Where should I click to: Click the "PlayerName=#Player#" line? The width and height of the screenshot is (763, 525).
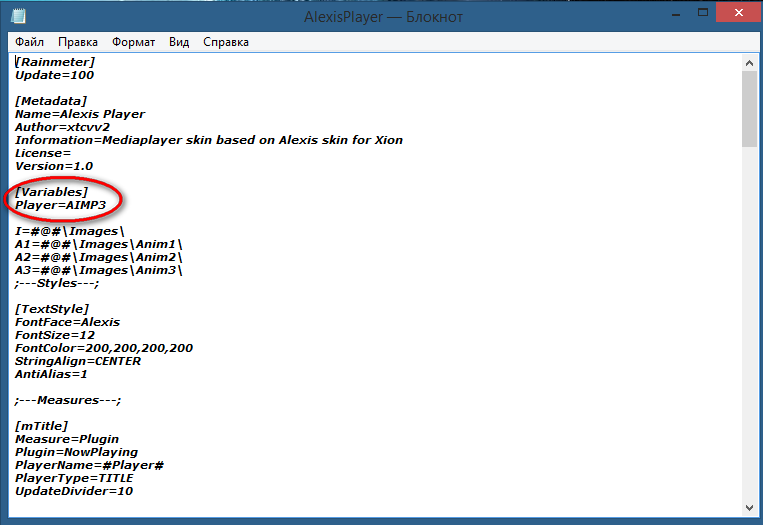[x=90, y=465]
